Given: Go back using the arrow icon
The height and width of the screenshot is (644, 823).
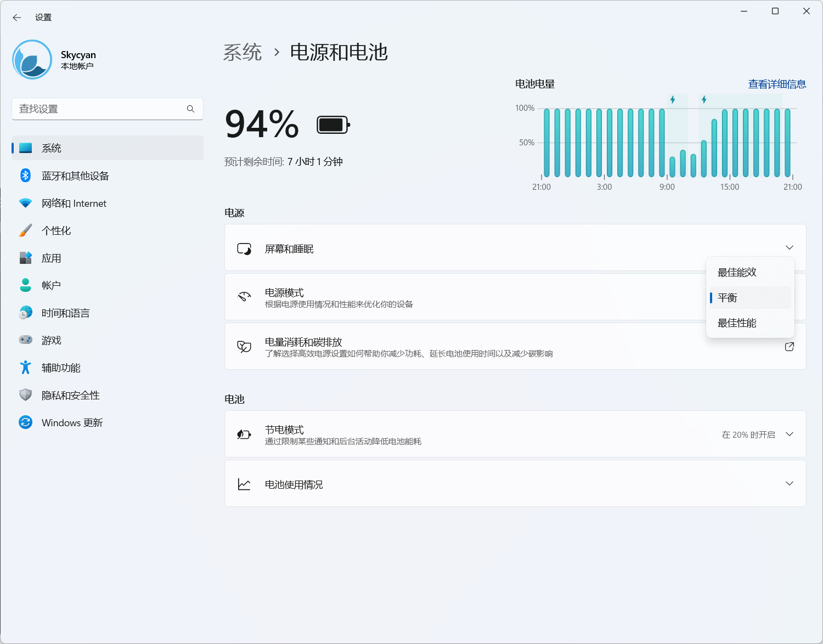Looking at the screenshot, I should (x=17, y=18).
